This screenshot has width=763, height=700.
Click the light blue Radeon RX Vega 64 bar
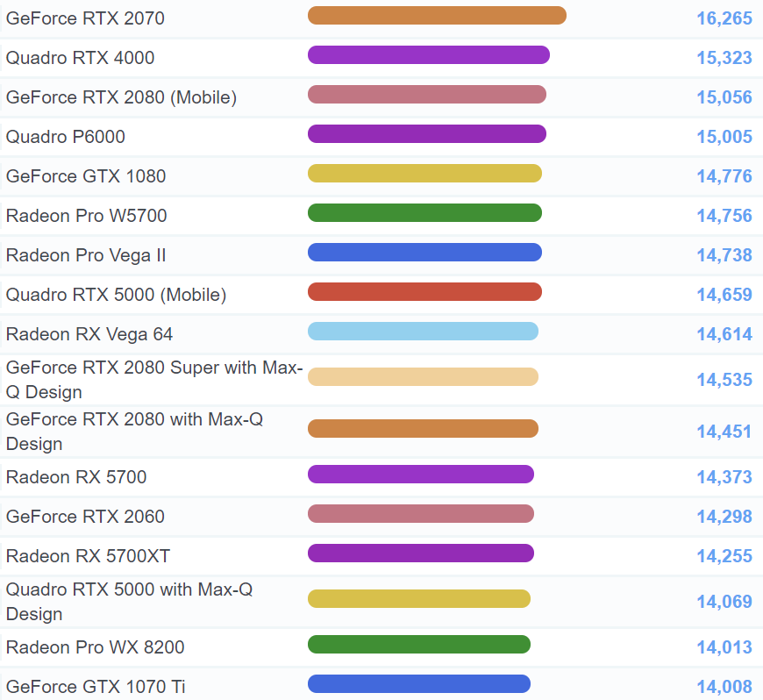point(424,331)
